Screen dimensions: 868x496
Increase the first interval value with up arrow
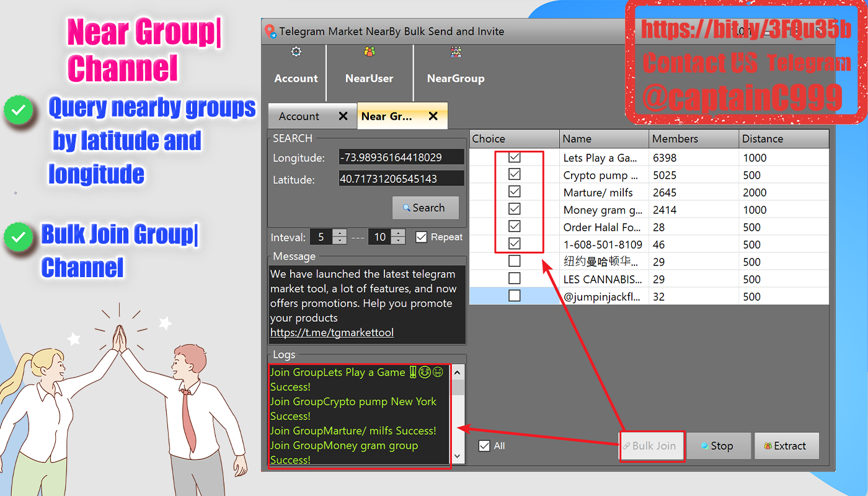click(339, 233)
